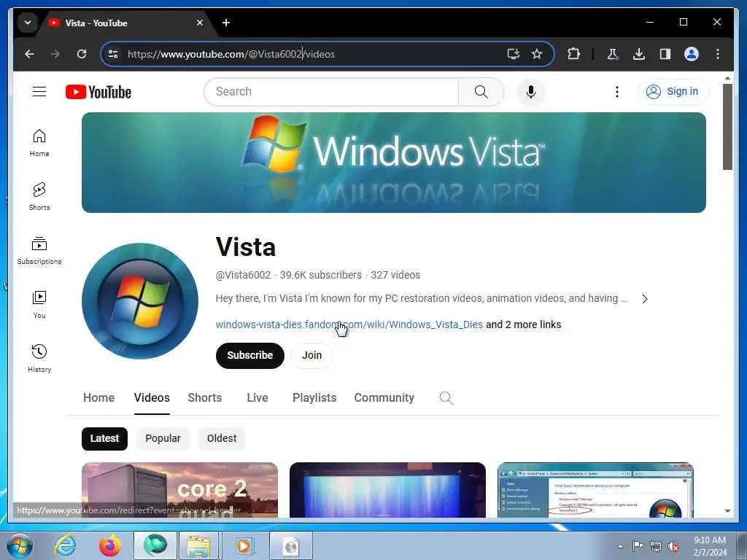Go to YouTube home via logo
This screenshot has height=560, width=747.
(x=98, y=92)
